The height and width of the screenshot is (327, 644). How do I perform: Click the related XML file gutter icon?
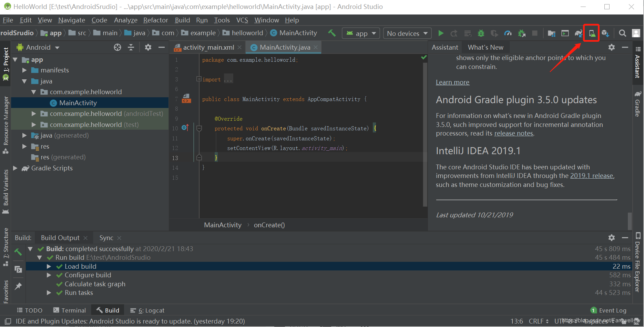[x=186, y=99]
